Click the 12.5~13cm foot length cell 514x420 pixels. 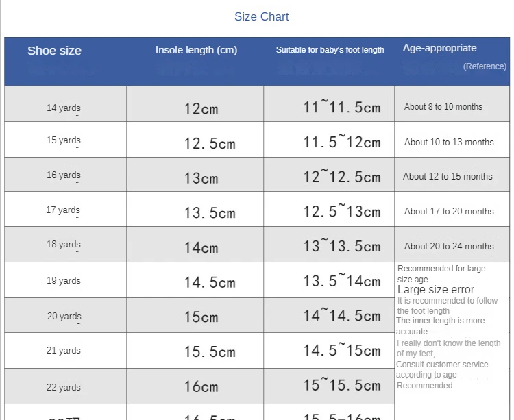(x=341, y=212)
